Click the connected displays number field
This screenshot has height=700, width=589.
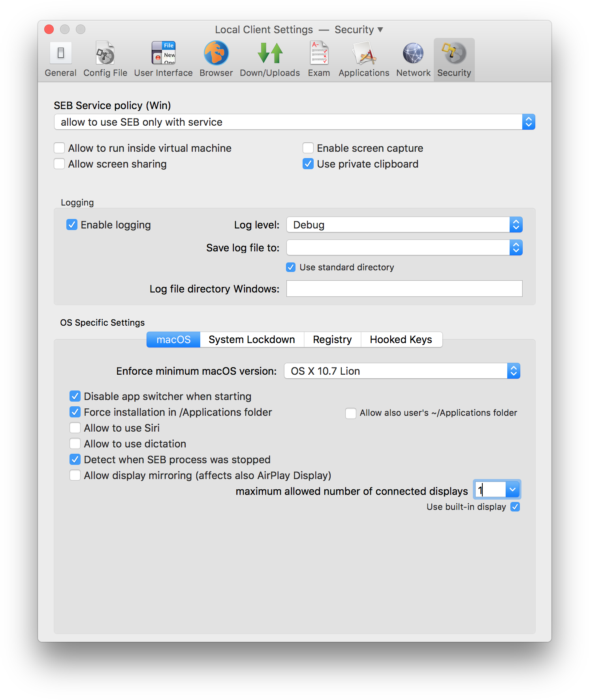click(x=490, y=490)
